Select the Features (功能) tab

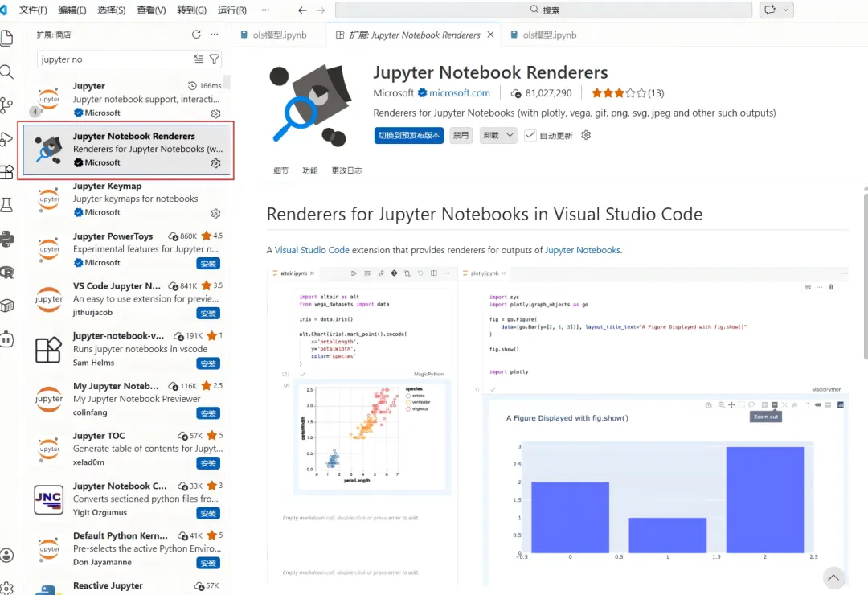[x=310, y=170]
